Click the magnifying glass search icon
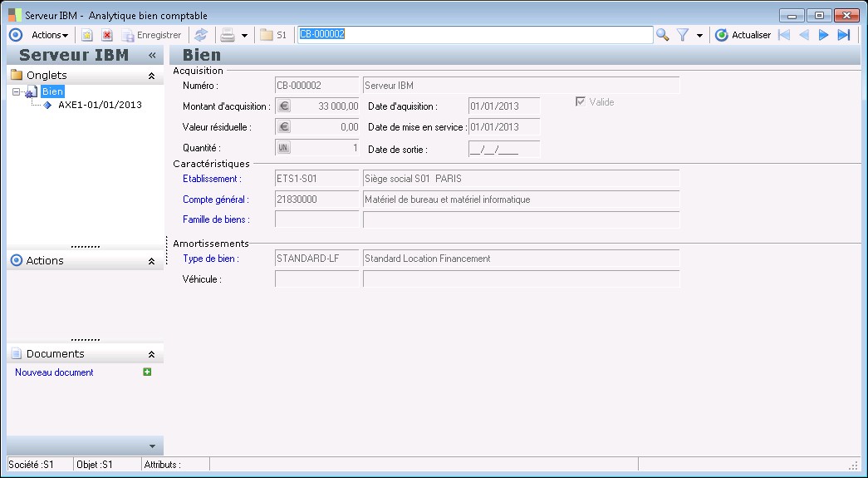This screenshot has width=868, height=478. pos(662,35)
